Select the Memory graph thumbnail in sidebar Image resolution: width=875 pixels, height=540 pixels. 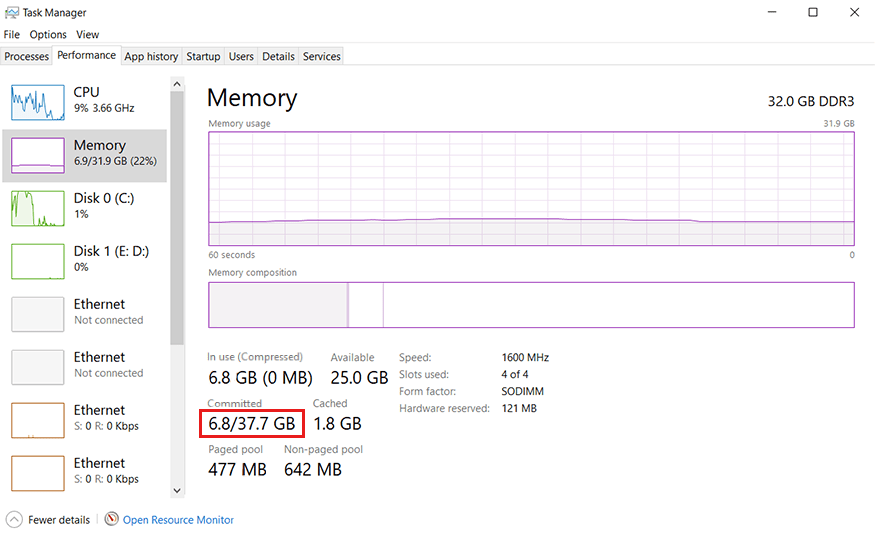37,155
